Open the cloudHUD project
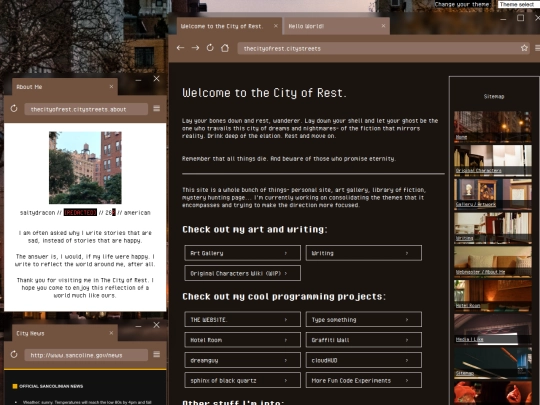This screenshot has height=405, width=540. (364, 360)
